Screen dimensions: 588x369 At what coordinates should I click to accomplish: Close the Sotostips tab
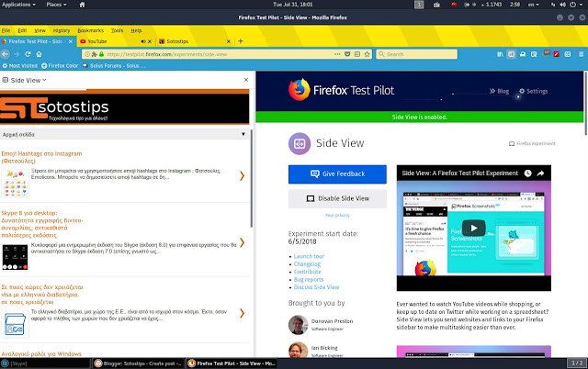(x=229, y=41)
